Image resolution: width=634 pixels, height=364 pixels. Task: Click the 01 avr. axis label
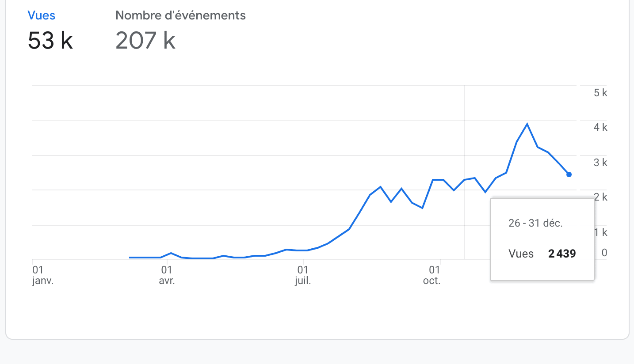167,275
